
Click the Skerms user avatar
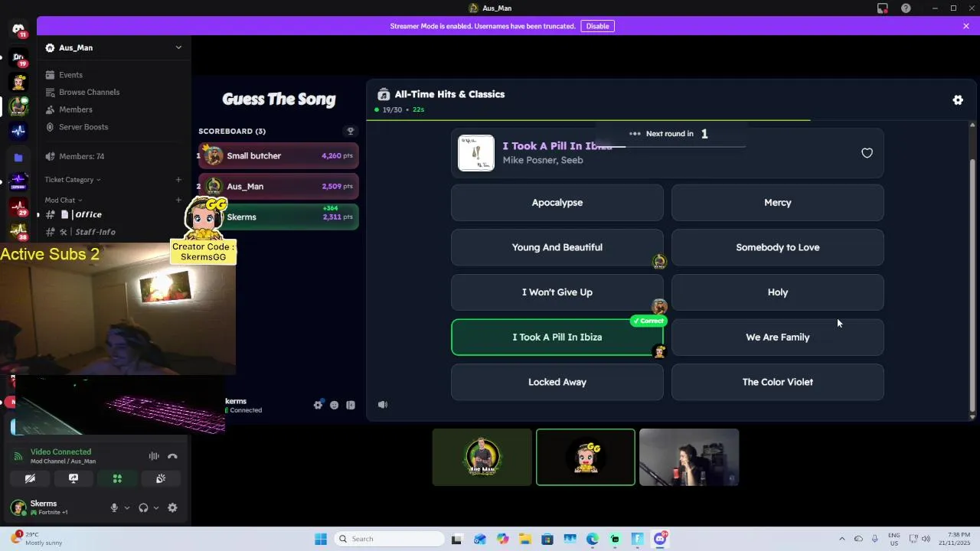(x=18, y=507)
